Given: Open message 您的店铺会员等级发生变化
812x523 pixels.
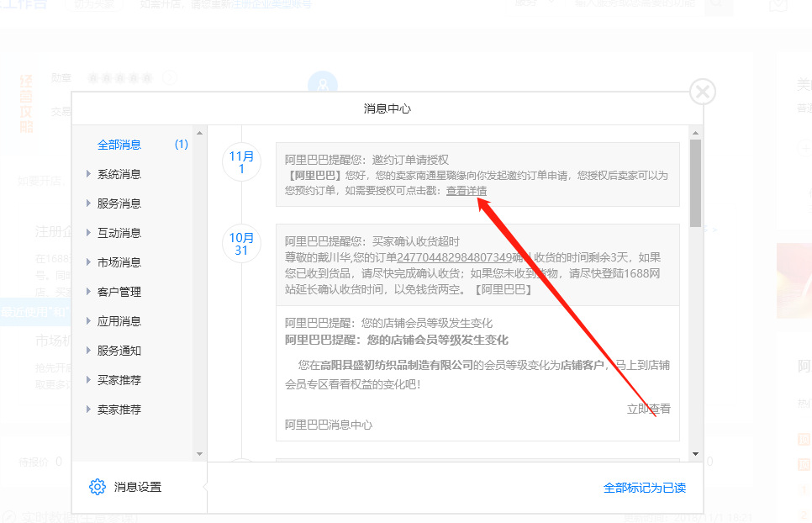Looking at the screenshot, I should (x=477, y=373).
